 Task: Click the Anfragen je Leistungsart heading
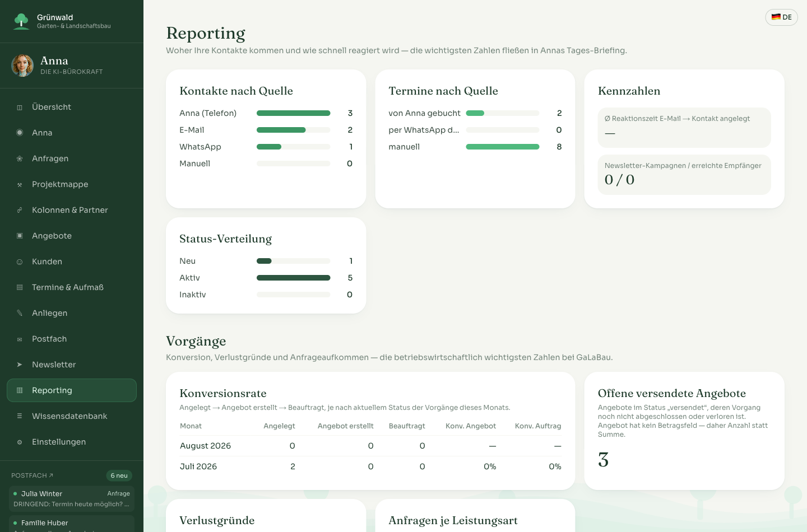point(453,521)
